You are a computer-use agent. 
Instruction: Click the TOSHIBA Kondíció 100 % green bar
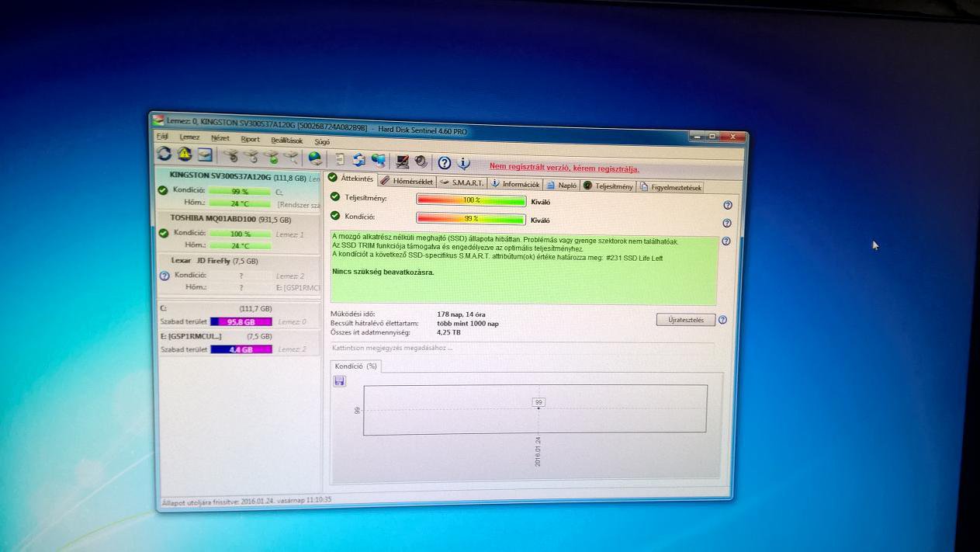pyautogui.click(x=241, y=234)
